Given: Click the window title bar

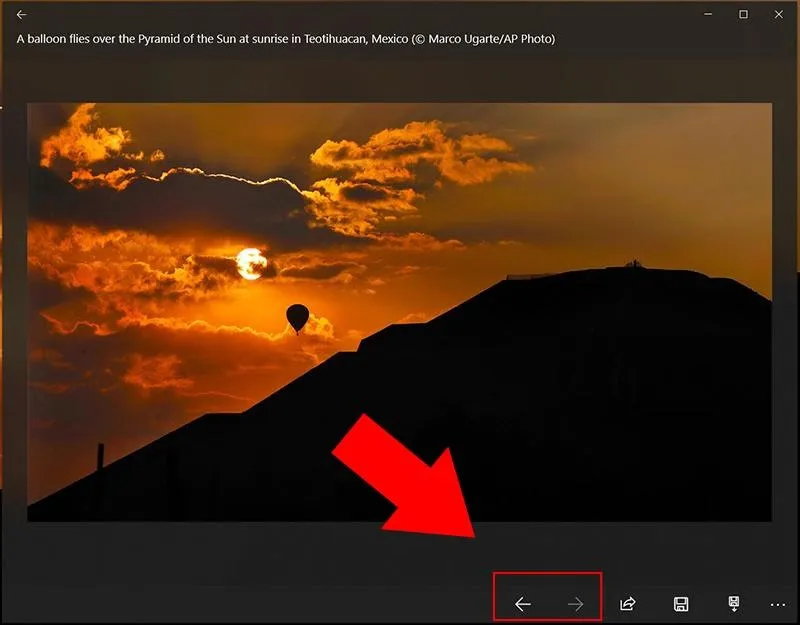Looking at the screenshot, I should click(x=400, y=14).
